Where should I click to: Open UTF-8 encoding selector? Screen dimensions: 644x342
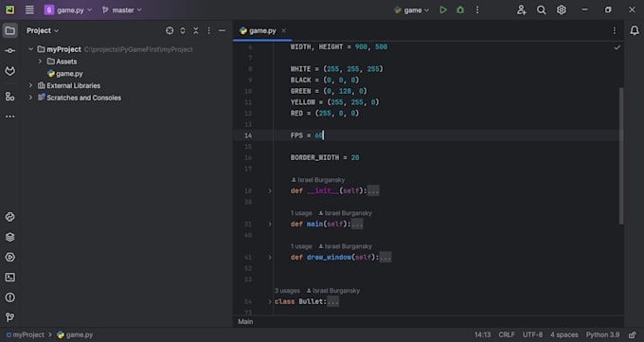pos(532,335)
